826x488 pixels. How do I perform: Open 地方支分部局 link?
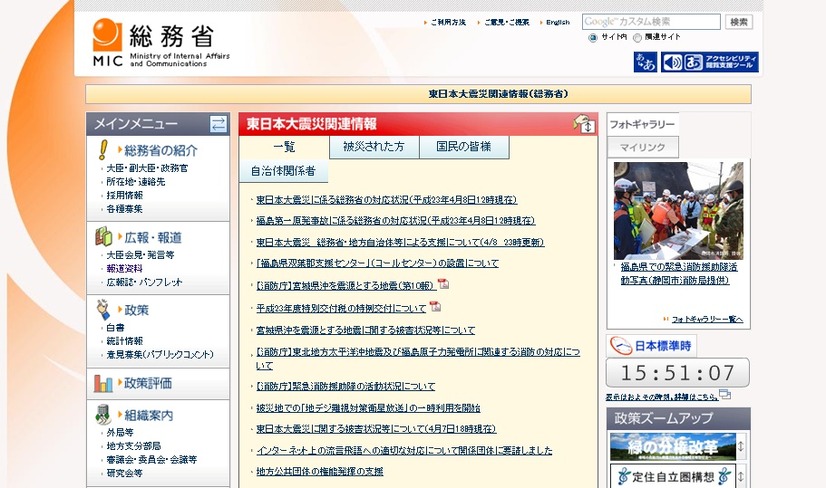(x=134, y=446)
